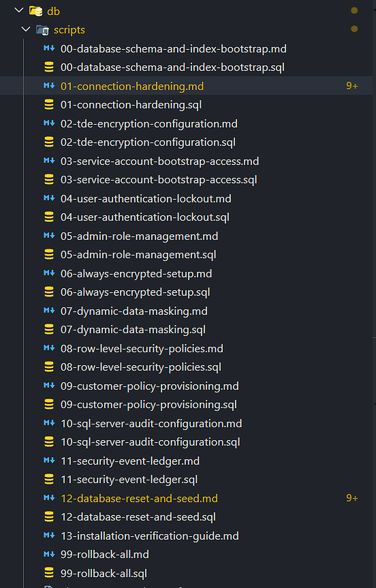Click markdown icon of 03-service-account-bootstrap-access.md
376x588 pixels.
pos(49,160)
